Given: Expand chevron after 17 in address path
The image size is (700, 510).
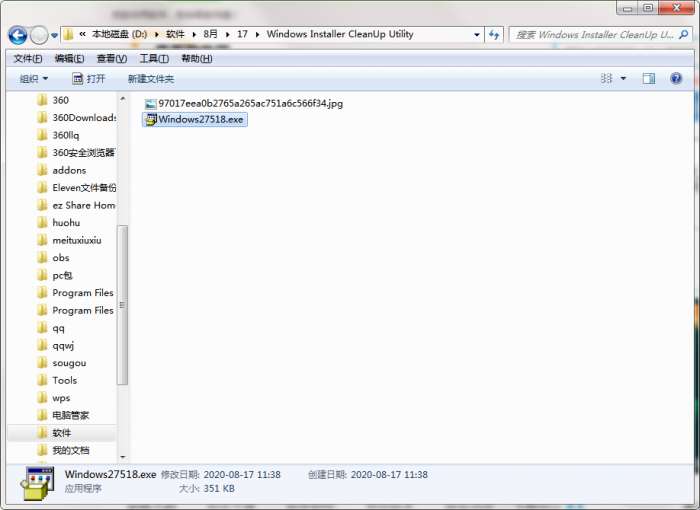Looking at the screenshot, I should pyautogui.click(x=257, y=34).
